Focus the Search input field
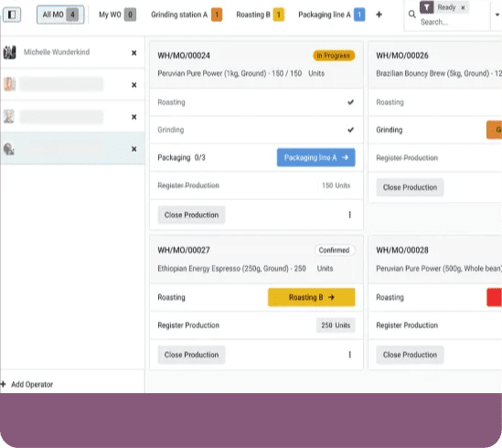 point(453,22)
